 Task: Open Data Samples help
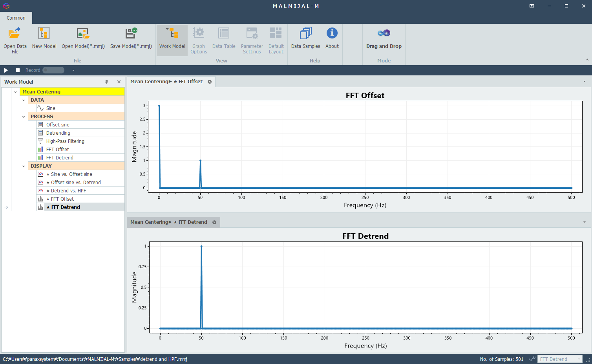(x=305, y=38)
